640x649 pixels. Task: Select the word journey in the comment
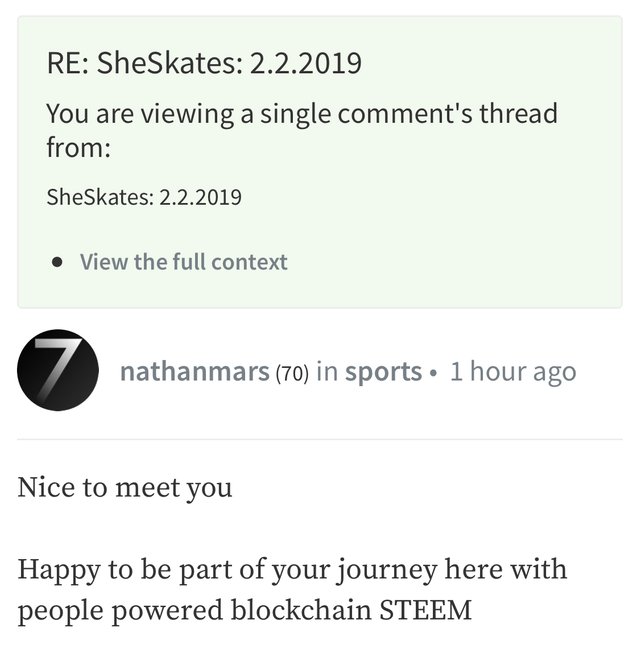pyautogui.click(x=386, y=571)
